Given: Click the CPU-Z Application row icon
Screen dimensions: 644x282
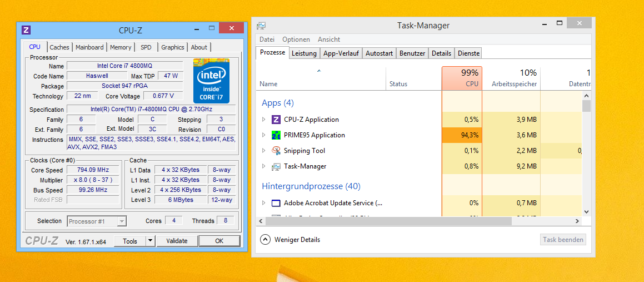Looking at the screenshot, I should coord(276,120).
